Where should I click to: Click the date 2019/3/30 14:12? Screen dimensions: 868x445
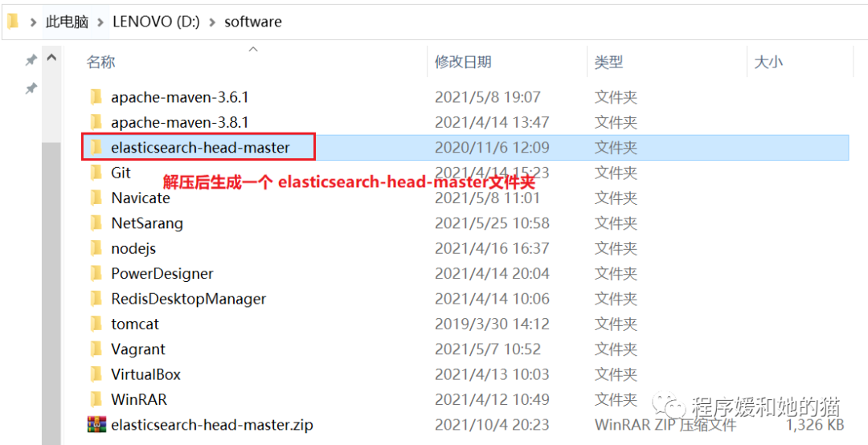point(492,324)
